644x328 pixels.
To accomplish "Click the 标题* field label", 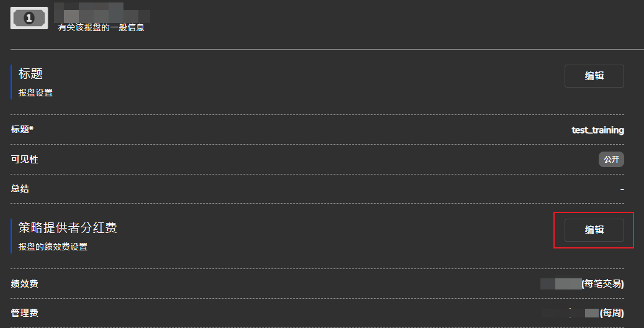I will [x=22, y=129].
